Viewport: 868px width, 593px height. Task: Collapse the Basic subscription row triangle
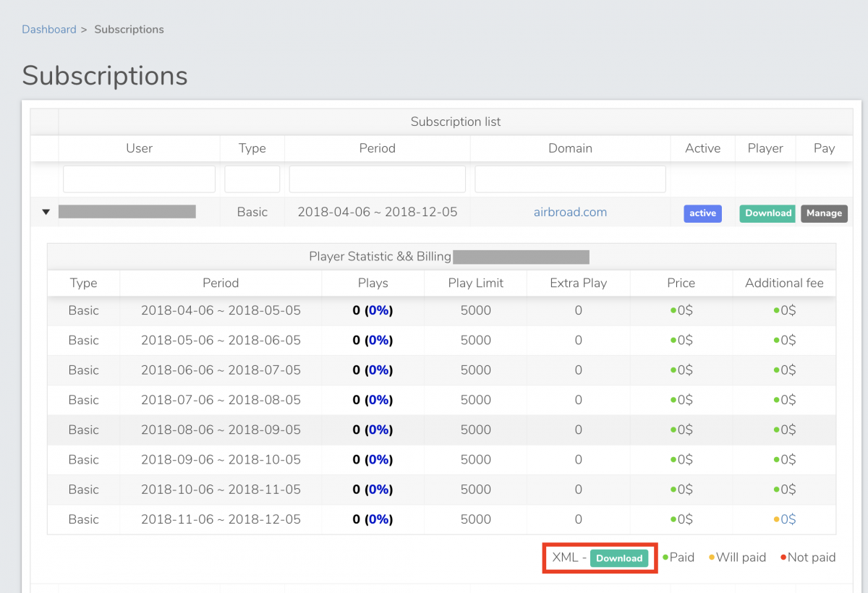46,213
